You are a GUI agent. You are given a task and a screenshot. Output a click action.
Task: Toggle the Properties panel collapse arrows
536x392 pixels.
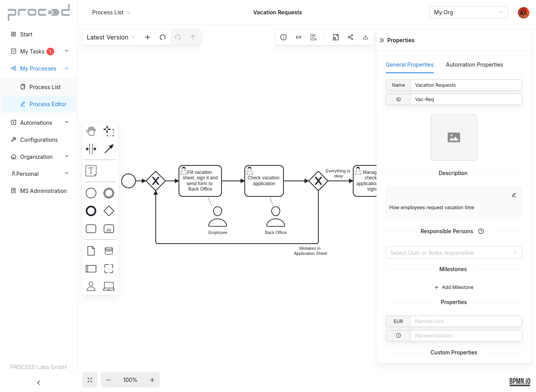[x=381, y=40]
